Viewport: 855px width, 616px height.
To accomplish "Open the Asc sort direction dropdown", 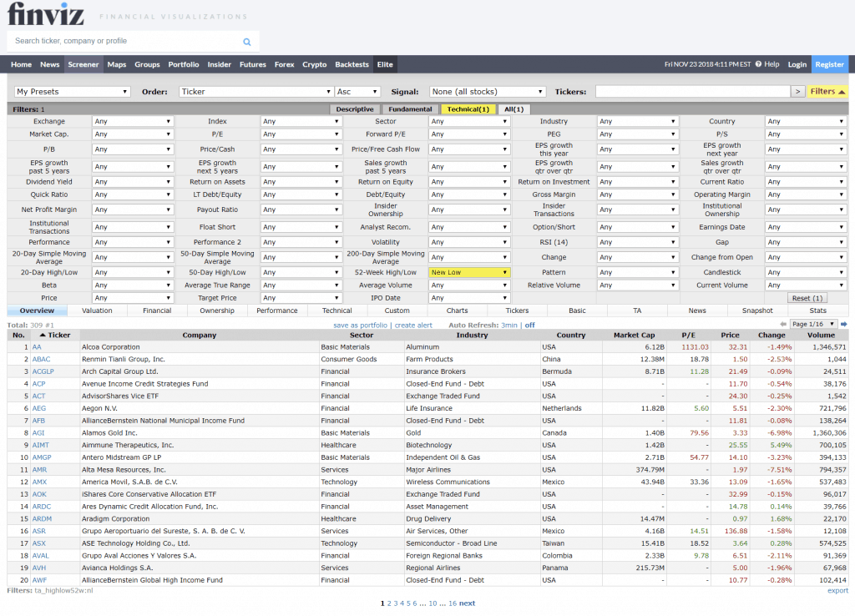I will coord(357,92).
